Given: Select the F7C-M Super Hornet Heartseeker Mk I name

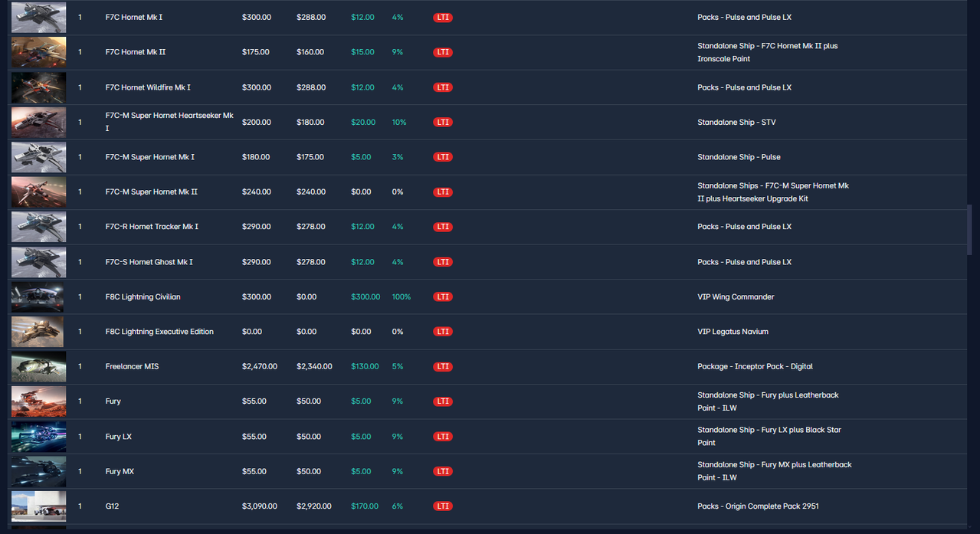Looking at the screenshot, I should [169, 122].
